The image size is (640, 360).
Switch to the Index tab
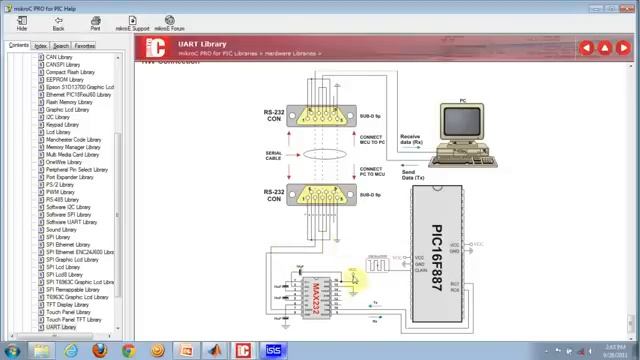coord(40,46)
